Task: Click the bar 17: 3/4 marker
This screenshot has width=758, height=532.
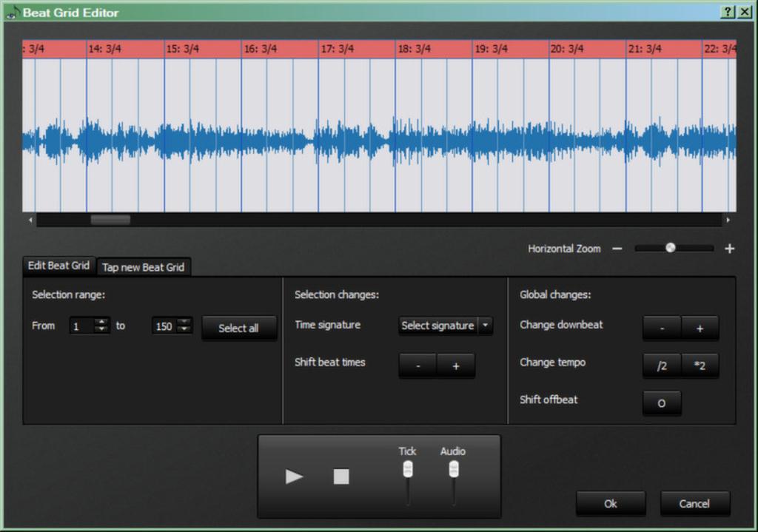Action: point(338,49)
